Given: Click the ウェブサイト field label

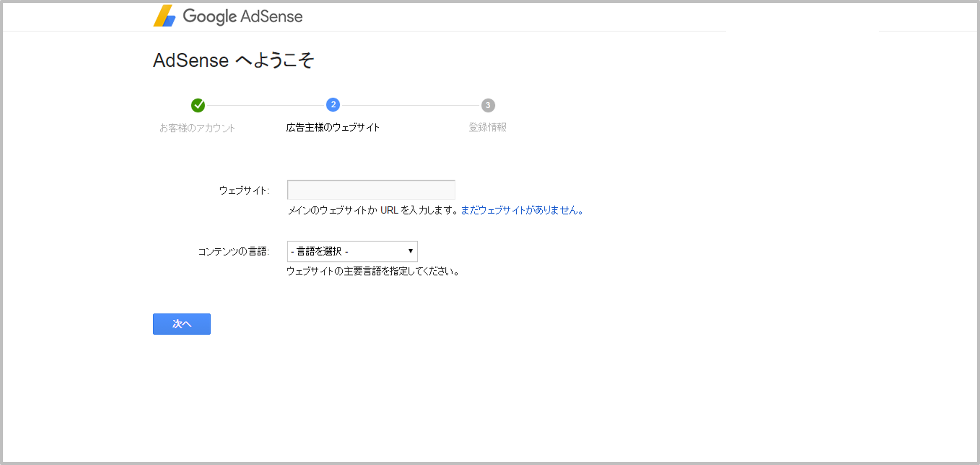Looking at the screenshot, I should [244, 190].
